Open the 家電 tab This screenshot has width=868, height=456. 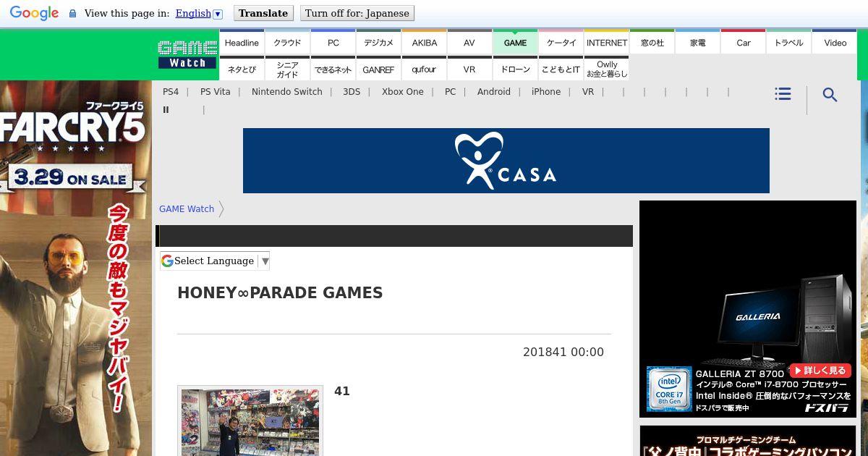pyautogui.click(x=697, y=43)
